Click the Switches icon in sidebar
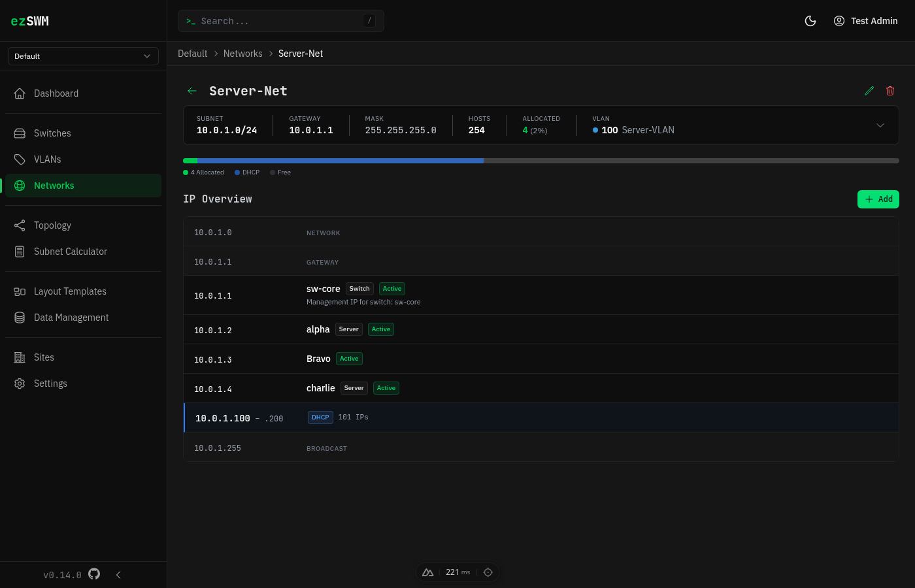 [20, 133]
